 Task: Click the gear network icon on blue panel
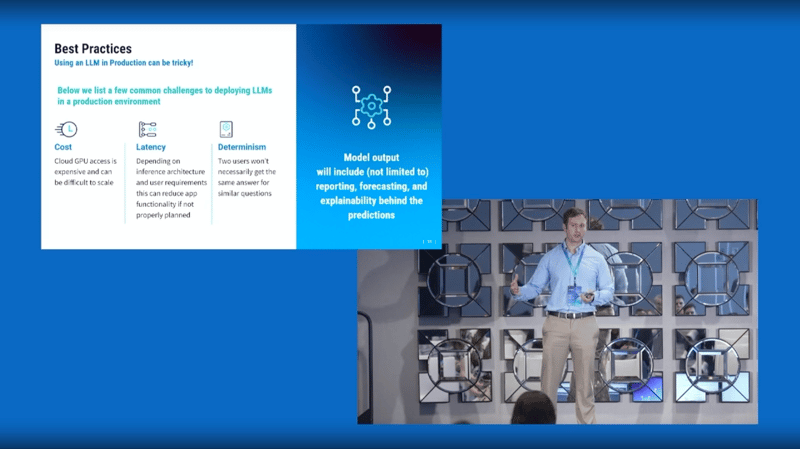370,107
